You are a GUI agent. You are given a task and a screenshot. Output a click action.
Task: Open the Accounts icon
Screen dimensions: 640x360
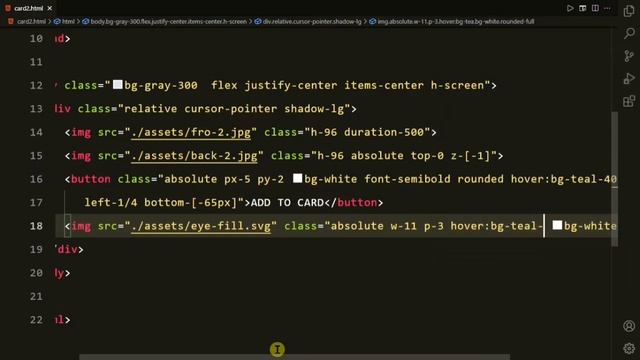[x=629, y=326]
